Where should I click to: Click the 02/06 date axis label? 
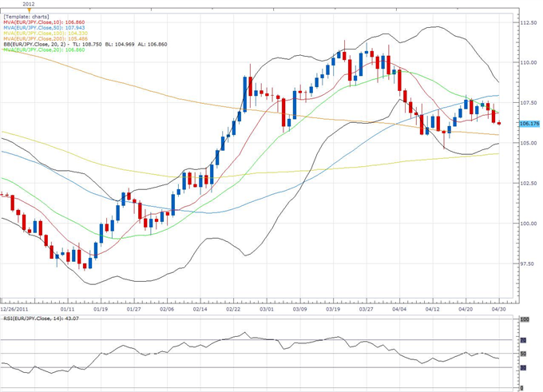(167, 309)
